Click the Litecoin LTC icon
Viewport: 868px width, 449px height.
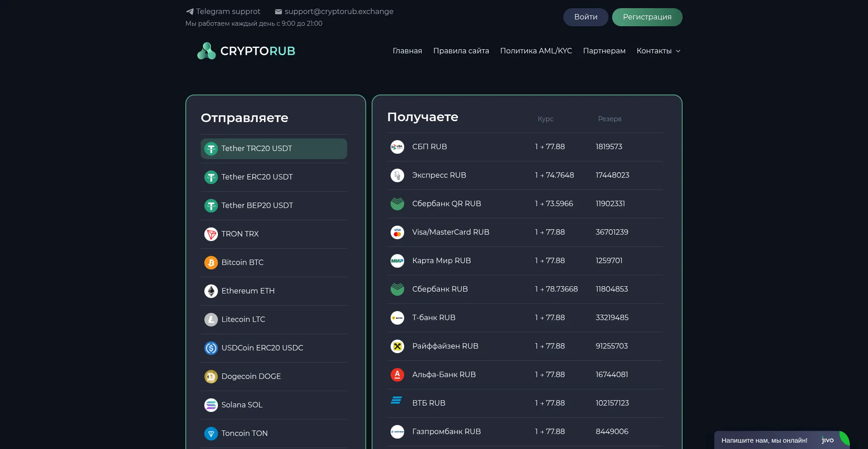(211, 320)
